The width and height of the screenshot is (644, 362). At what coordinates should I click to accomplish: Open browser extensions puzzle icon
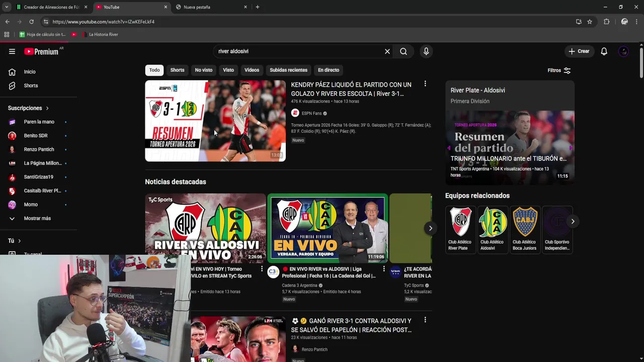[x=607, y=22]
